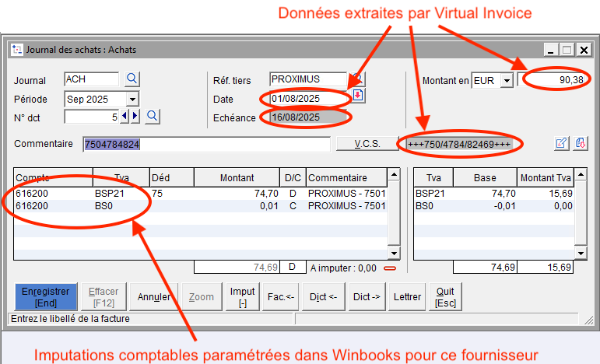Click the magnifier icon beside N° dct
600x364 pixels.
153,117
